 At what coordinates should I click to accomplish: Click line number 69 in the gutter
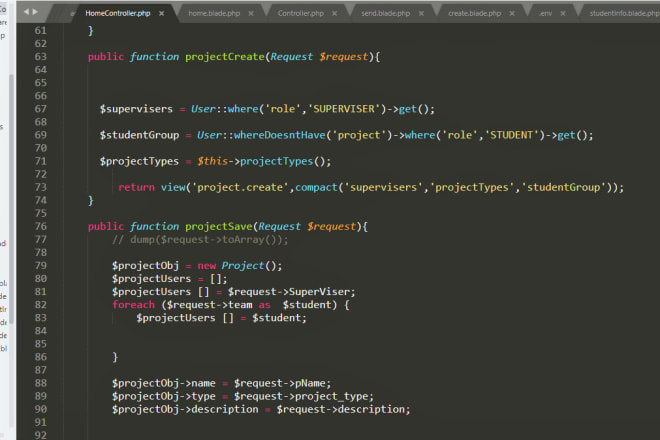pyautogui.click(x=41, y=135)
